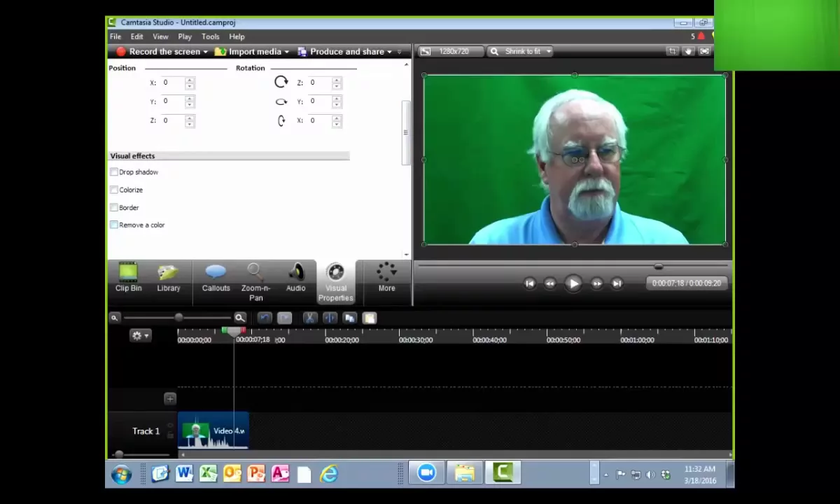Expand the toolbar options chevron
Viewport: 840px width, 504px height.
(x=400, y=52)
